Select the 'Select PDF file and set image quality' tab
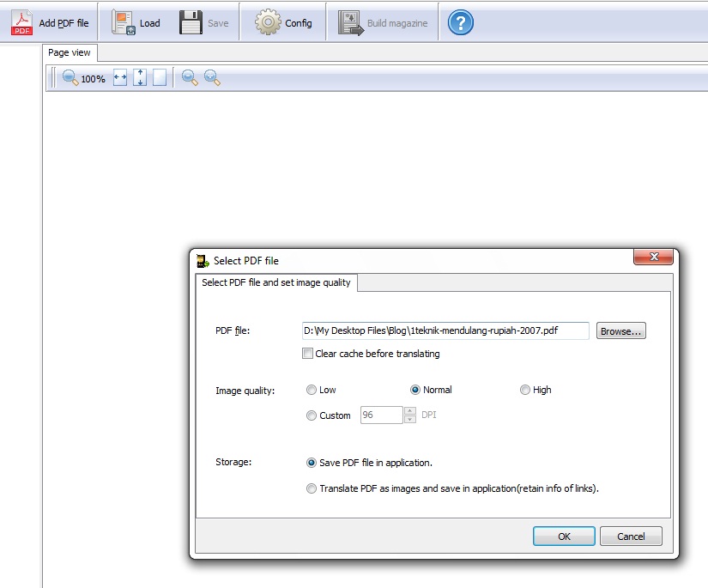Viewport: 708px width, 588px height. pyautogui.click(x=275, y=282)
